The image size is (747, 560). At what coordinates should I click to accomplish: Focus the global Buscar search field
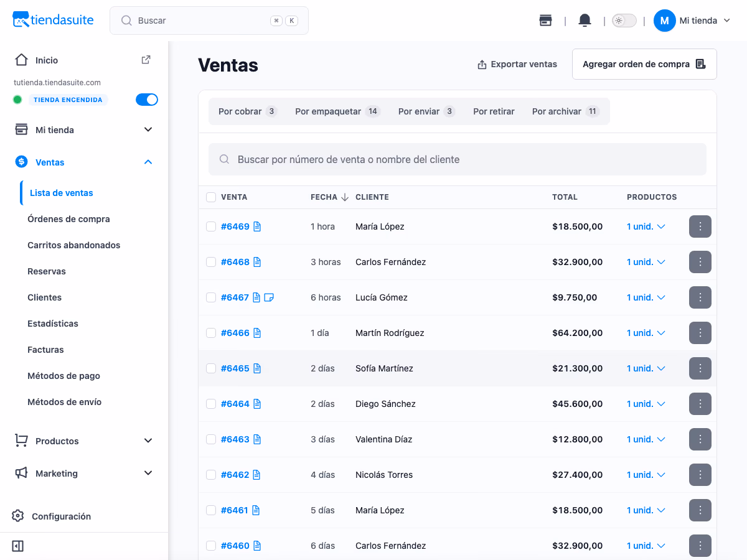coord(209,21)
